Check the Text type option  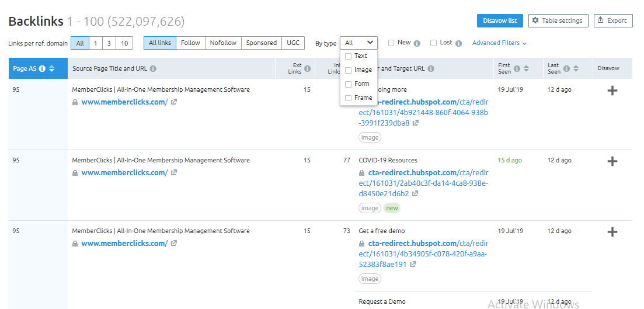point(349,56)
